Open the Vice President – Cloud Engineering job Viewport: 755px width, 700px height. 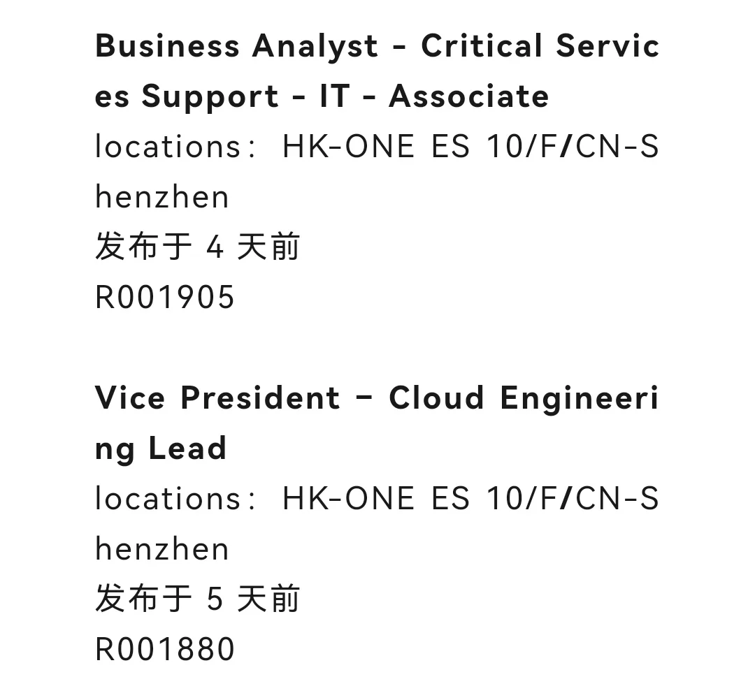(x=377, y=423)
